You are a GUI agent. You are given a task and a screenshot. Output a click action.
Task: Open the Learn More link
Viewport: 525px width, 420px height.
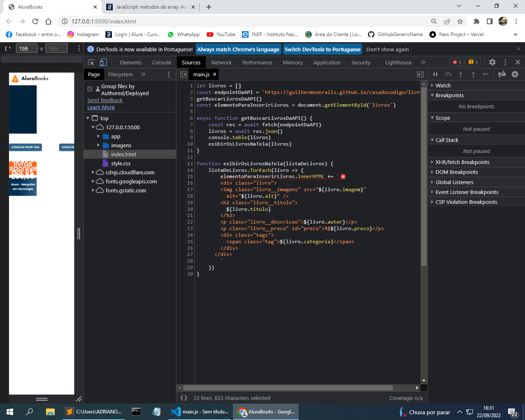coord(101,107)
